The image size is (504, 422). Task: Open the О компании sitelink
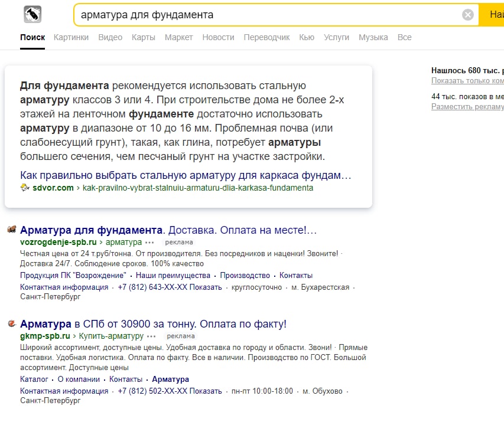click(79, 380)
